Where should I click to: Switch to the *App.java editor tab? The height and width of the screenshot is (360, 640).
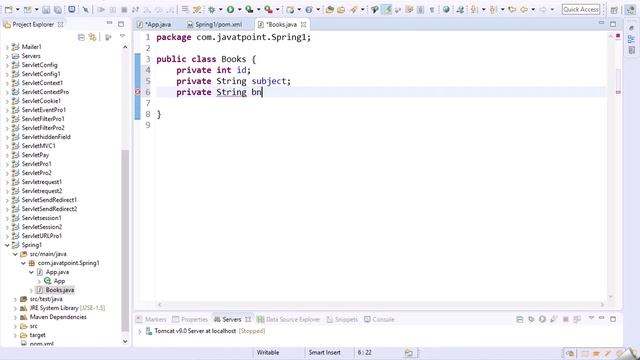coord(155,24)
